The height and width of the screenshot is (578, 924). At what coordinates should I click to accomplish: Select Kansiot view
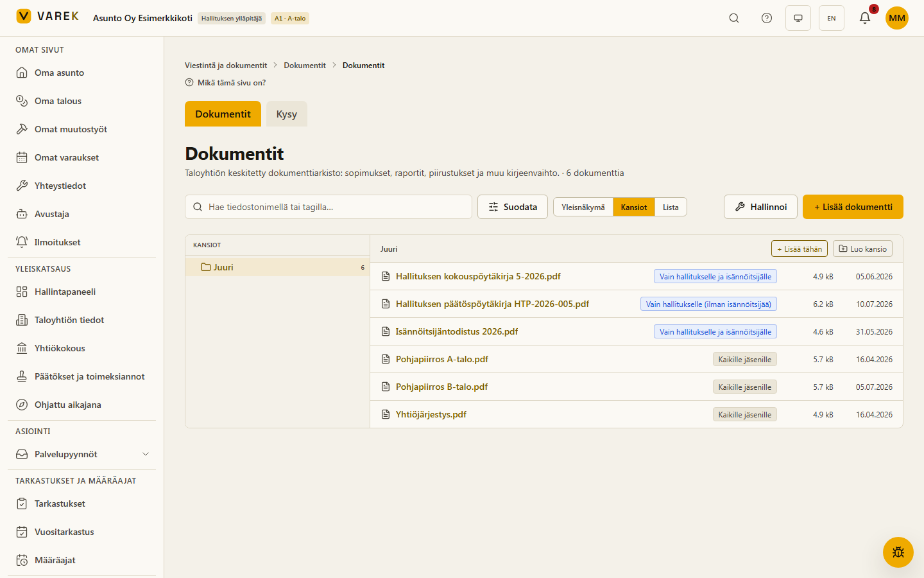point(634,207)
